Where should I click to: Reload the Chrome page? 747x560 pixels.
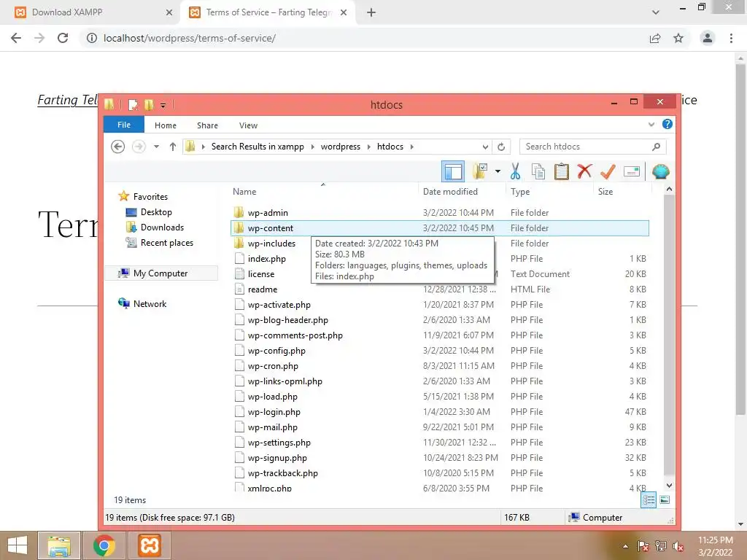pyautogui.click(x=63, y=38)
